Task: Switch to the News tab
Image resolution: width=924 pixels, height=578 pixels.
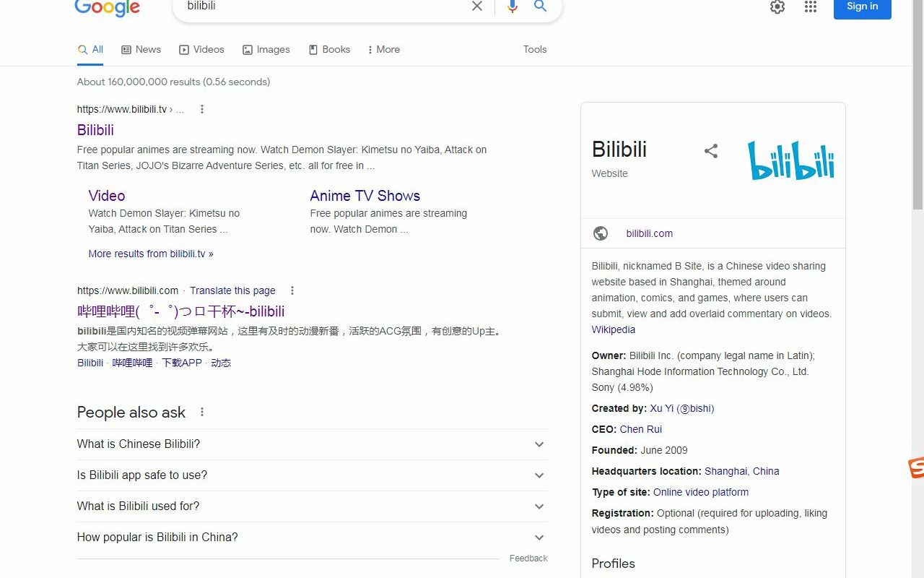Action: point(141,50)
